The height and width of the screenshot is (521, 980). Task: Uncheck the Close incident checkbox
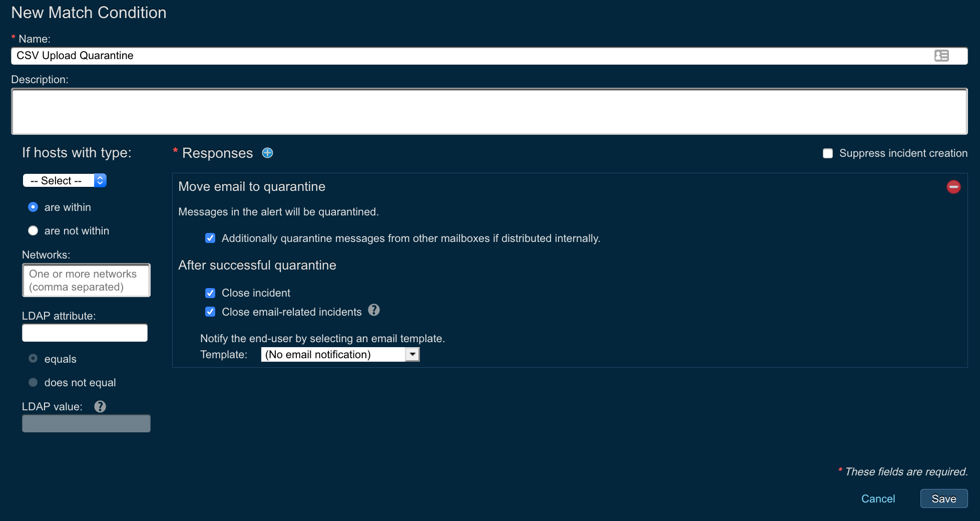point(210,293)
